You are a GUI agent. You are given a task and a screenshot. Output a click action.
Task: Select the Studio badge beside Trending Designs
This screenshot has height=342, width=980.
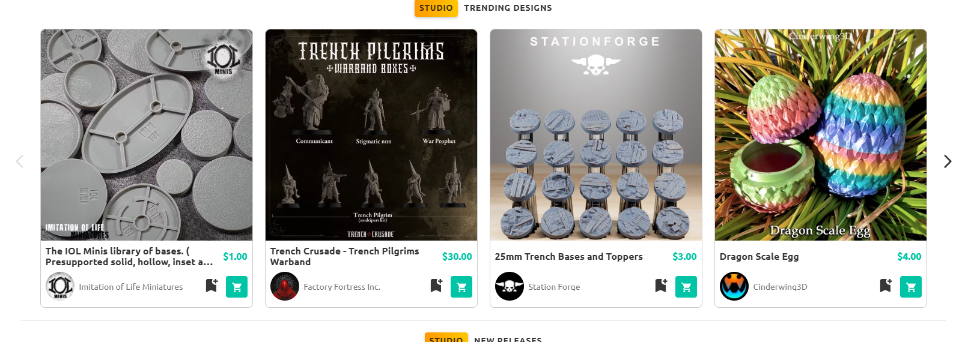(436, 8)
